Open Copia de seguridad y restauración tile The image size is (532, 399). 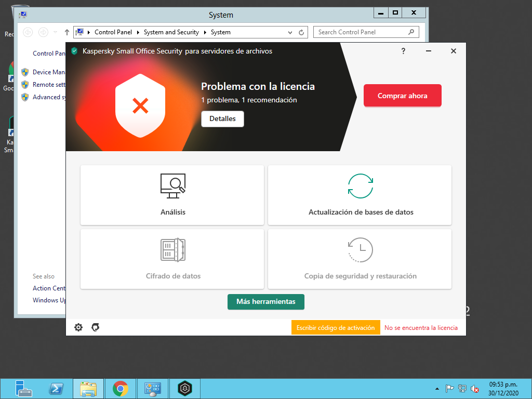coord(360,259)
